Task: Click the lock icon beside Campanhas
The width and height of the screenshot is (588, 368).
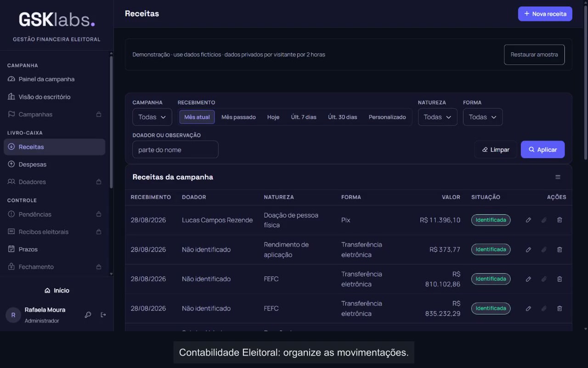Action: (x=99, y=114)
